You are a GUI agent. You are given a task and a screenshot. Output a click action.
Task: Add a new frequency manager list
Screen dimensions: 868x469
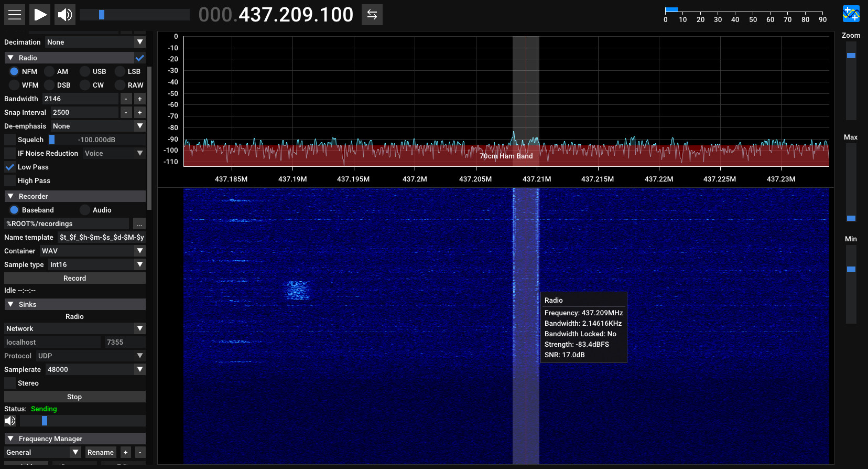[126, 452]
